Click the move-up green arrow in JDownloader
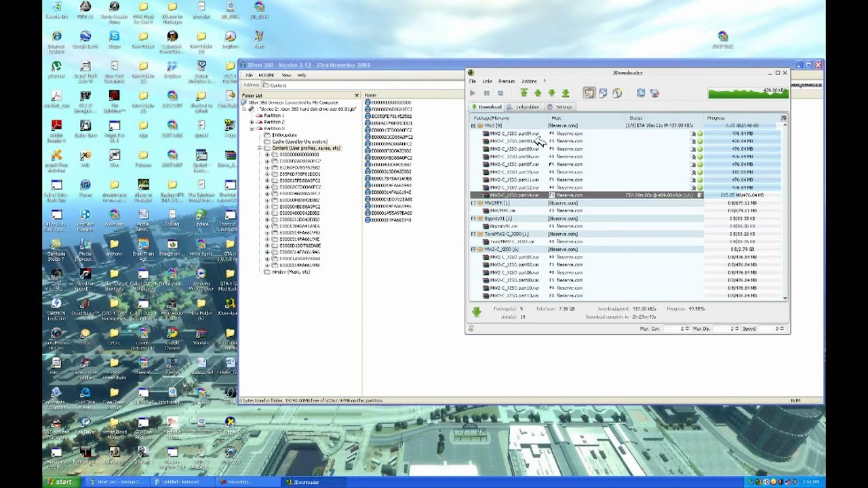Image resolution: width=868 pixels, height=488 pixels. [538, 93]
